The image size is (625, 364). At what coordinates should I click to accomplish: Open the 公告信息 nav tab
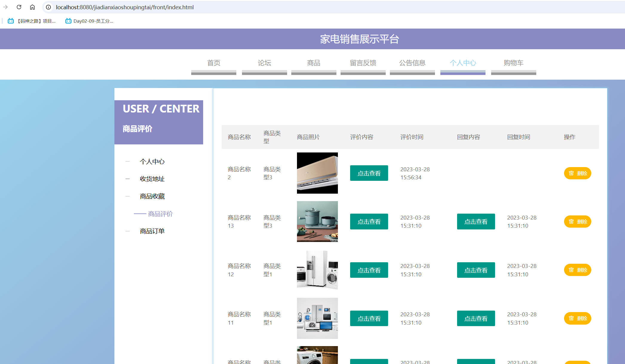coord(412,63)
